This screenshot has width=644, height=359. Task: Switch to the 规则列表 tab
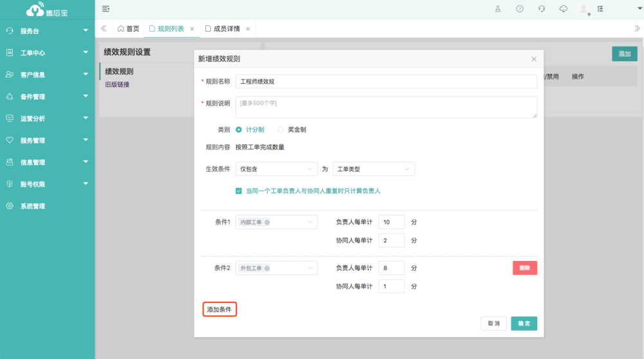click(x=171, y=29)
